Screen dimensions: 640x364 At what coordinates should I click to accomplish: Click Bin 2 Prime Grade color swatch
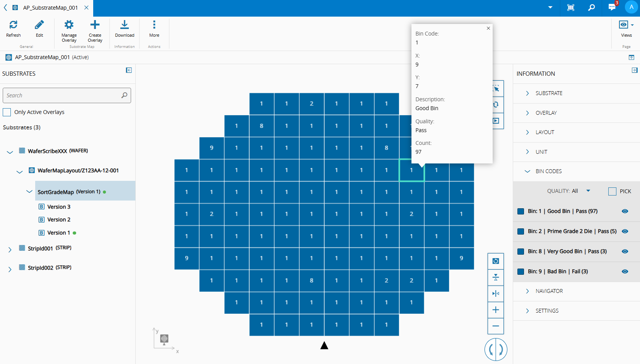[521, 231]
